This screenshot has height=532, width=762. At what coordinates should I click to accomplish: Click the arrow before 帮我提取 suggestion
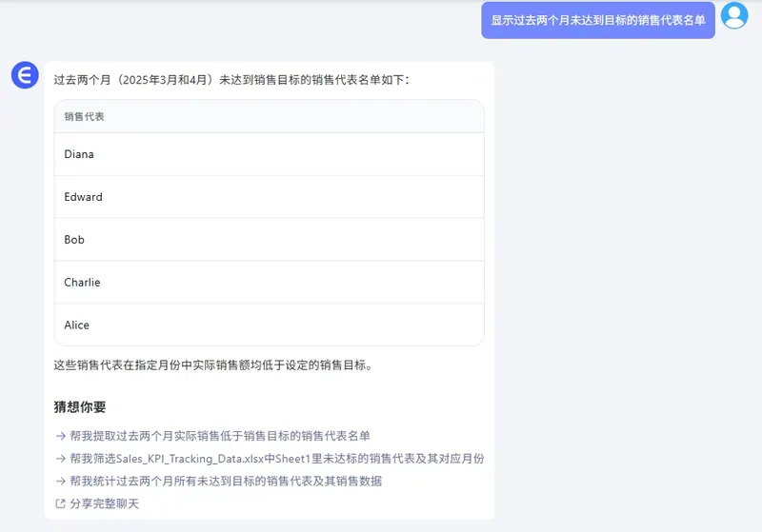click(60, 436)
